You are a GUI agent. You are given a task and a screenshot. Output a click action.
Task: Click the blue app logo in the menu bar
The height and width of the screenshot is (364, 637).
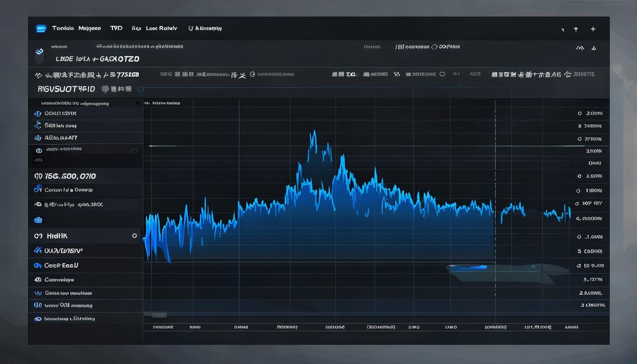pyautogui.click(x=41, y=29)
